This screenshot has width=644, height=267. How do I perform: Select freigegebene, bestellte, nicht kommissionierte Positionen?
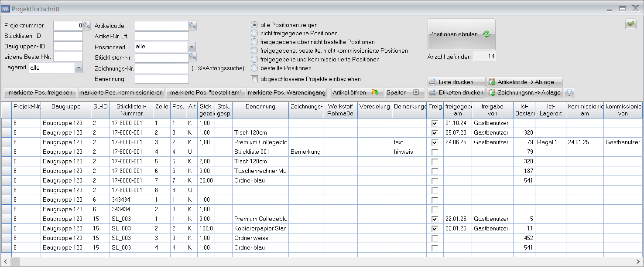(x=255, y=51)
